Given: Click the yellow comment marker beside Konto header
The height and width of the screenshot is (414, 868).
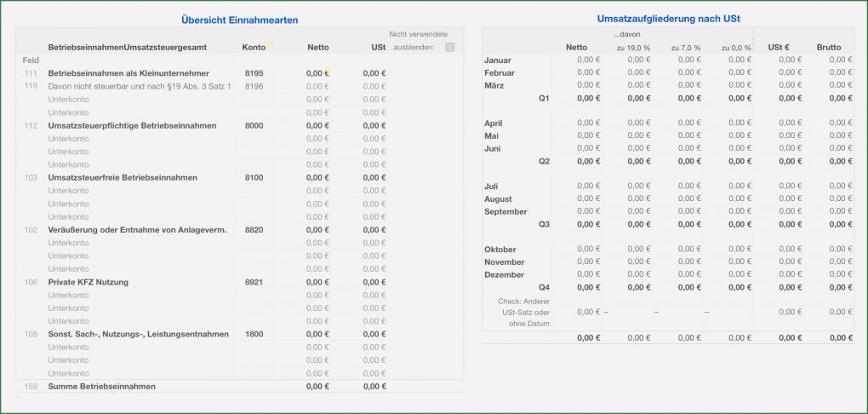Looking at the screenshot, I should click(x=271, y=43).
